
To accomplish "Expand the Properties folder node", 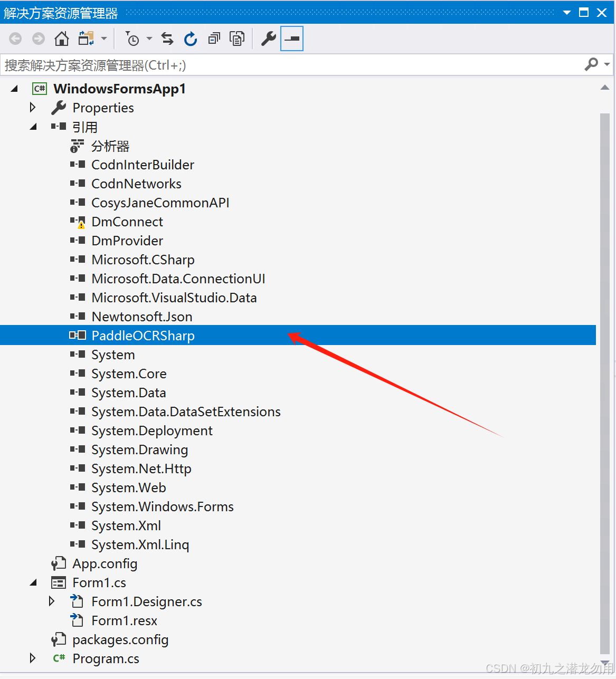I will tap(33, 108).
